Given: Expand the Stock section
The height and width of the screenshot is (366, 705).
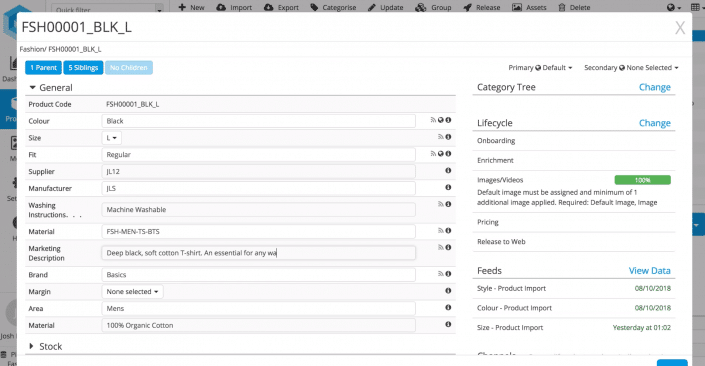Looking at the screenshot, I should point(45,346).
